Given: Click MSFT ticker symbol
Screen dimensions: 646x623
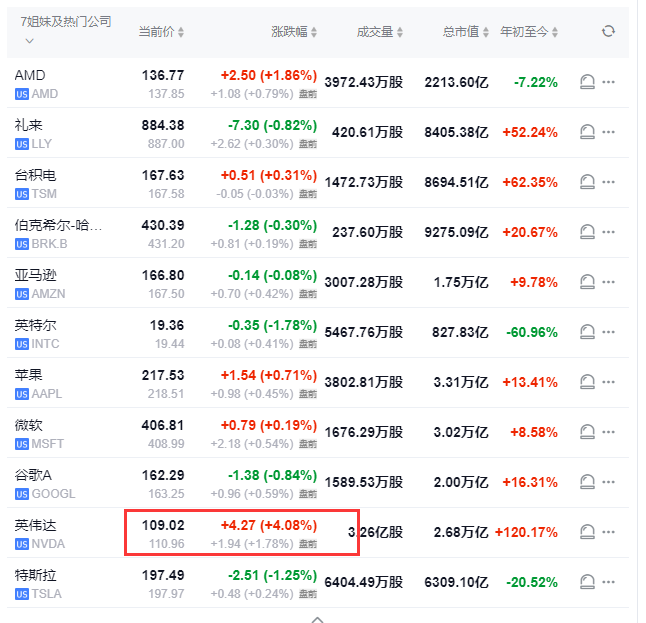Looking at the screenshot, I should pos(48,444).
